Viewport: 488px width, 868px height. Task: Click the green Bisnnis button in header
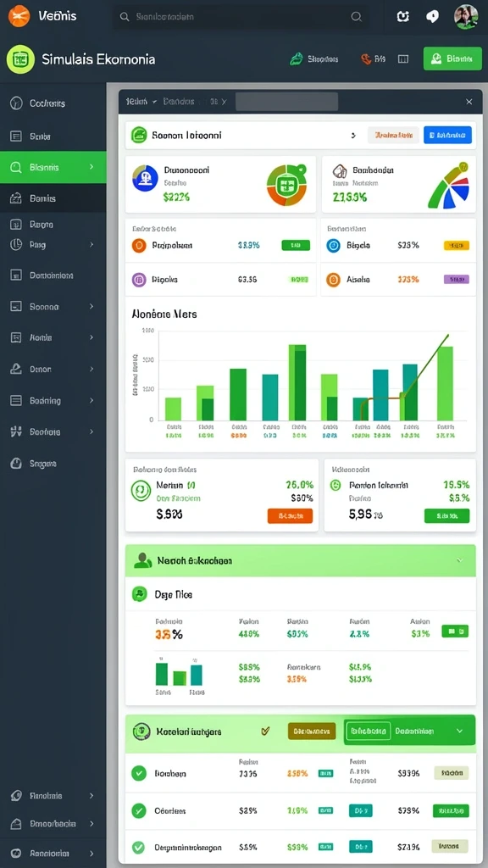click(452, 58)
